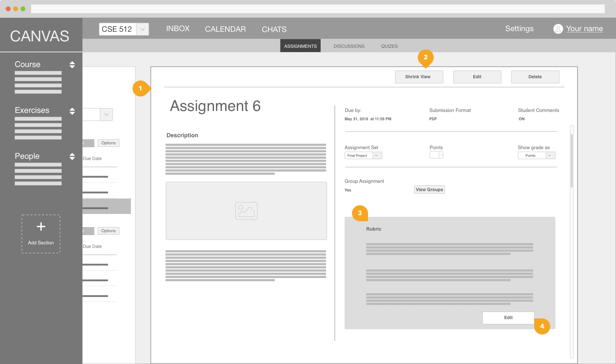Click the Delete button

pos(535,77)
